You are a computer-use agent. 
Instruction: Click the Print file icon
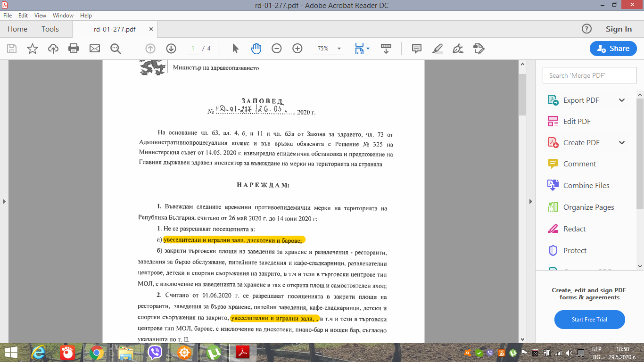click(74, 49)
